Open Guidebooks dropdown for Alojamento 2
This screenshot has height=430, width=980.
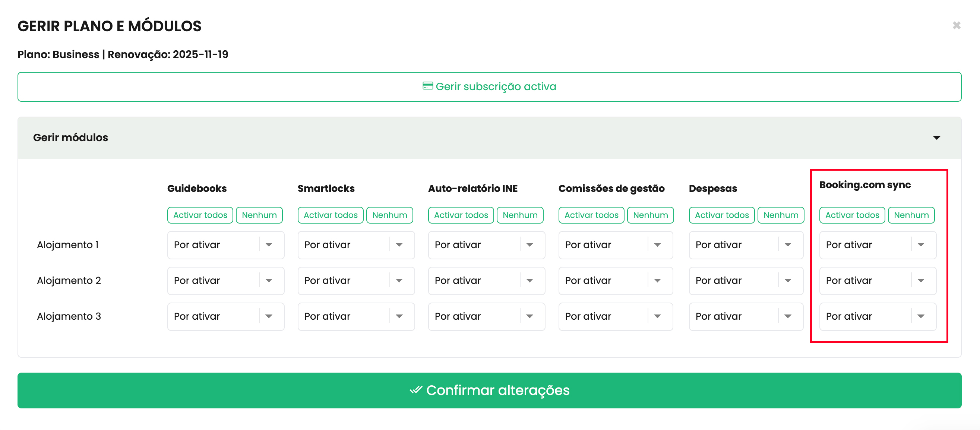[226, 281]
